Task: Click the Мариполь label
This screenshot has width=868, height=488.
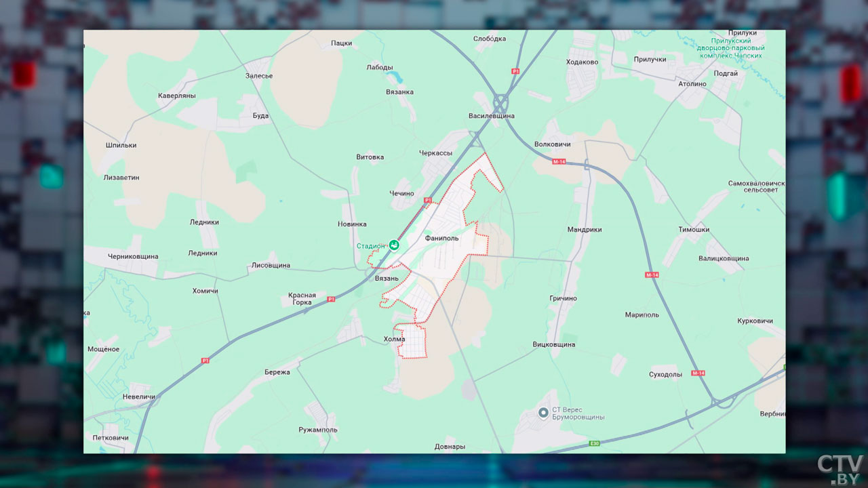Action: point(642,315)
